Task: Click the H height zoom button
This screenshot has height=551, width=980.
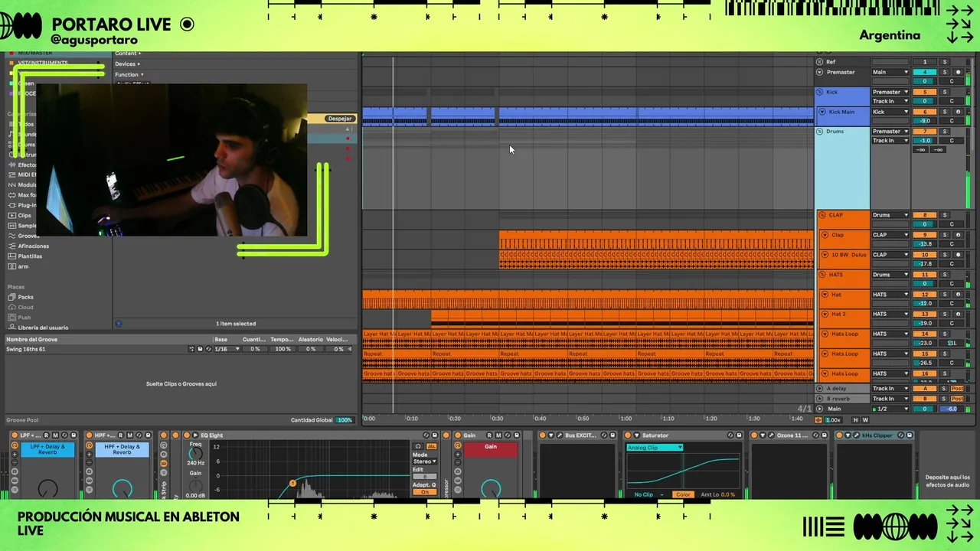Action: [856, 420]
